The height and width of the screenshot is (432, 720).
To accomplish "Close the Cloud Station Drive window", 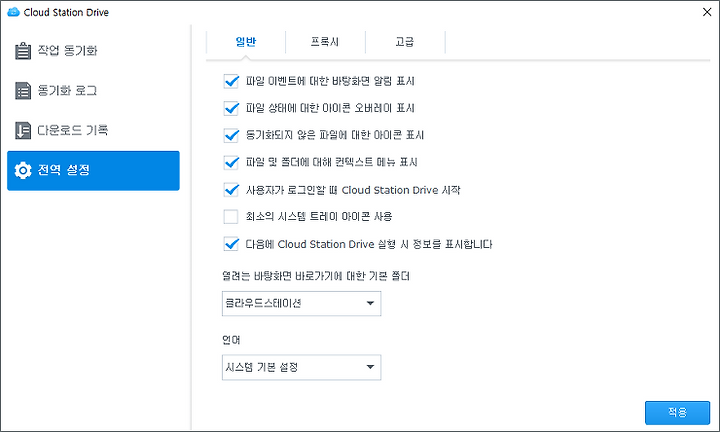I will [x=707, y=12].
